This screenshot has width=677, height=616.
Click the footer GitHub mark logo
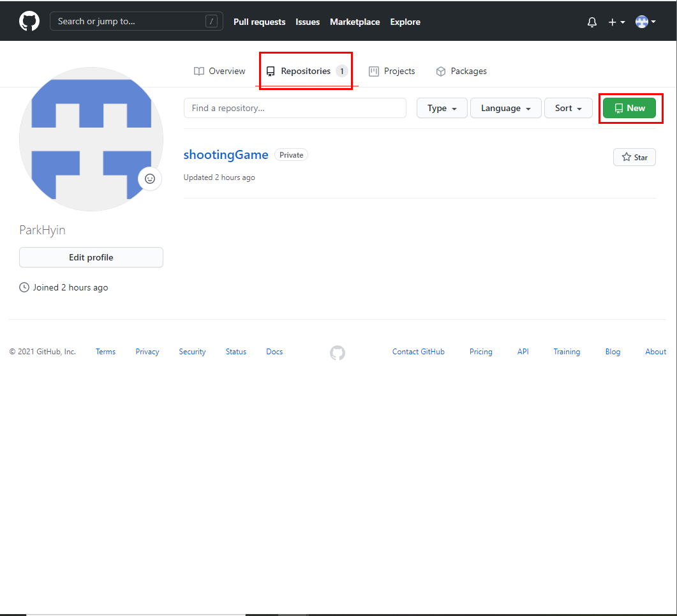point(338,352)
